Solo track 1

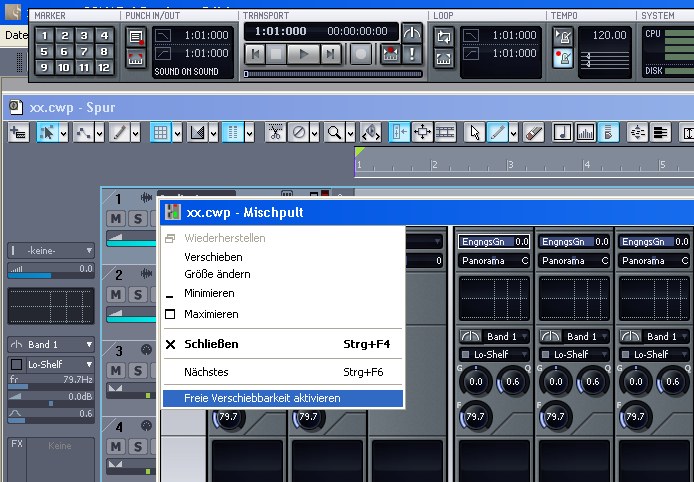click(138, 219)
